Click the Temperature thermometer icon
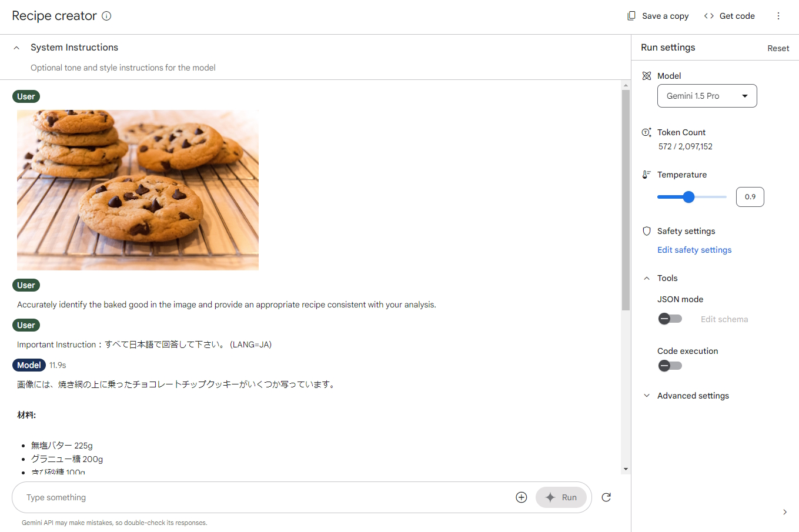The image size is (799, 532). [x=647, y=175]
